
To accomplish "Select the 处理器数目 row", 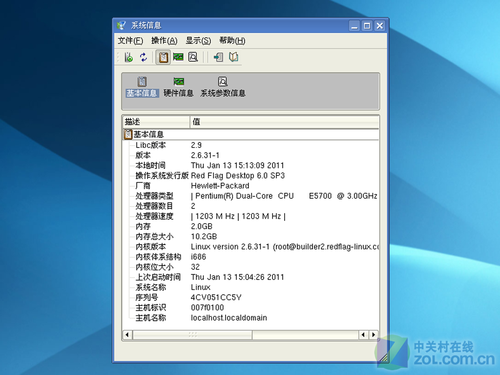I will click(251, 206).
